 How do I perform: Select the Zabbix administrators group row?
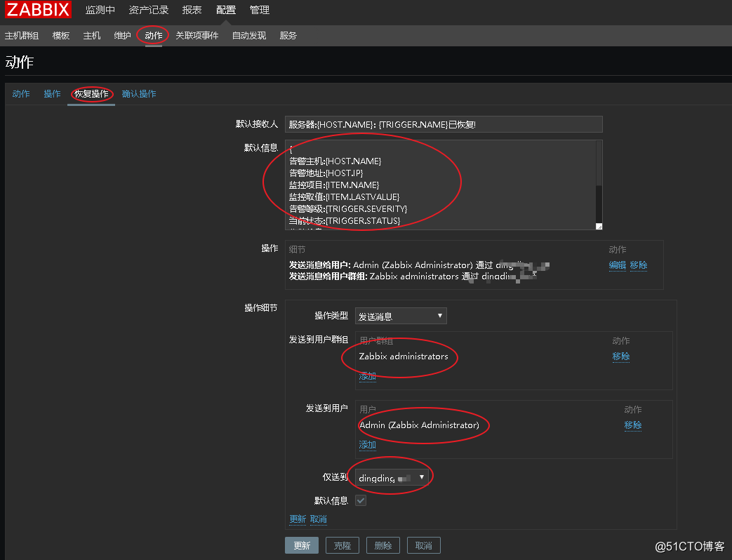(404, 356)
